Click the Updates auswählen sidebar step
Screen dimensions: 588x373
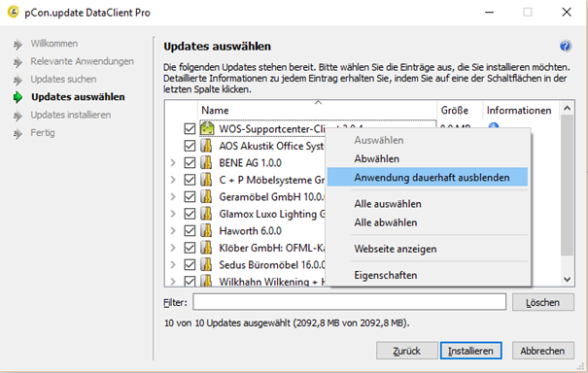coord(78,97)
